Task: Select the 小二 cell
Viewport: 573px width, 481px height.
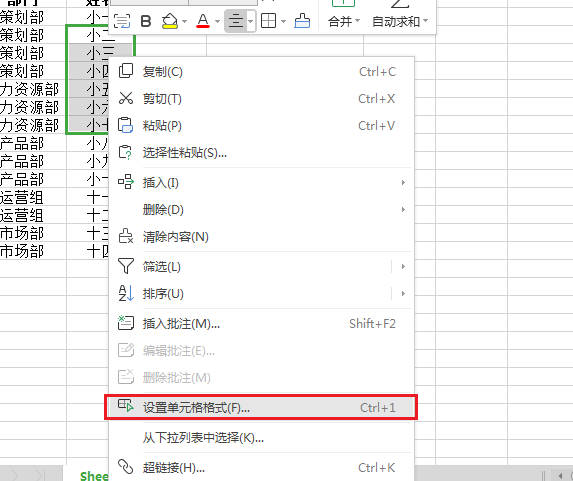Action: point(100,35)
